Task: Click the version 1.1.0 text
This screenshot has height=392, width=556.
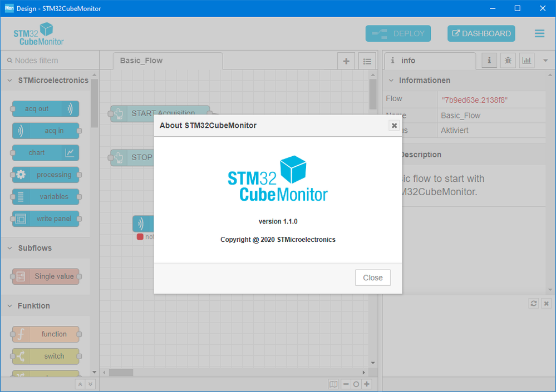Action: 278,221
